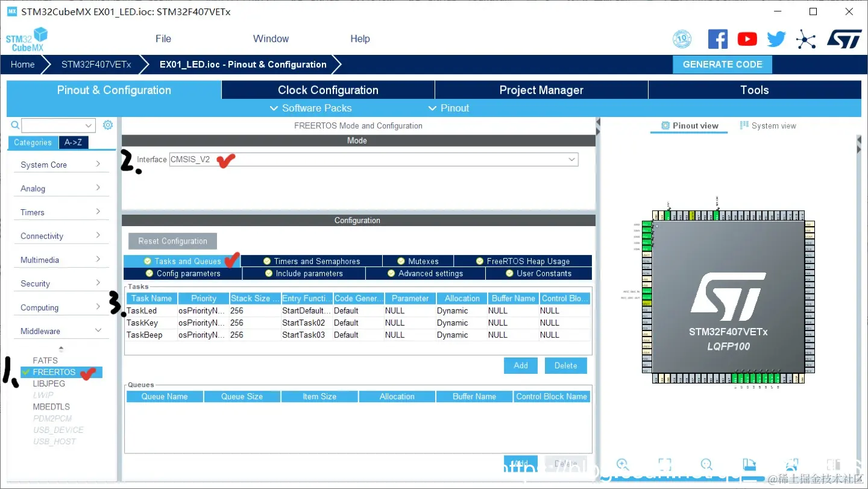Click the Reset Configuration button
The image size is (868, 489).
pos(172,241)
